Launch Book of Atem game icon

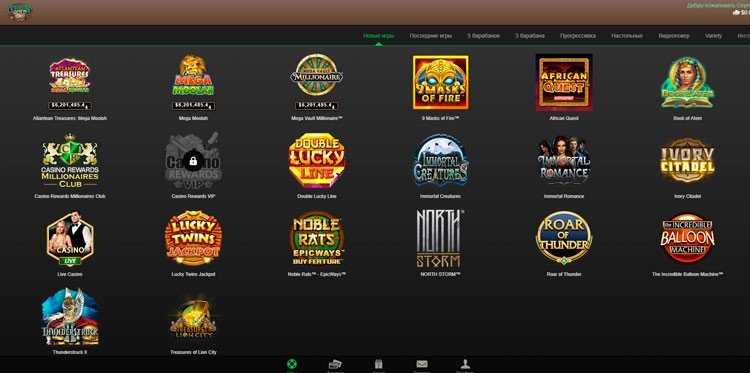[x=687, y=83]
